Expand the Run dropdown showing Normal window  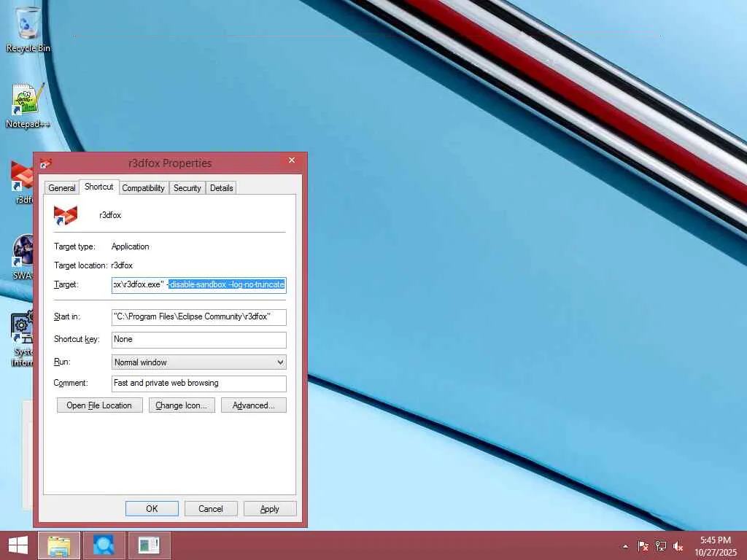pyautogui.click(x=198, y=362)
